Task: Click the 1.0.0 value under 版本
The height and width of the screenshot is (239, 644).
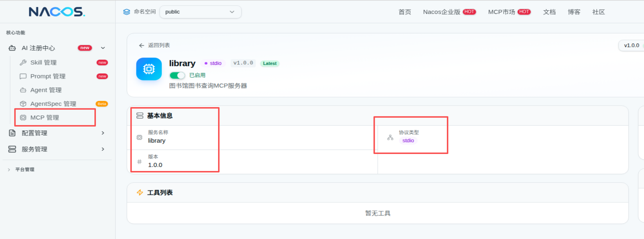Action: (x=155, y=165)
